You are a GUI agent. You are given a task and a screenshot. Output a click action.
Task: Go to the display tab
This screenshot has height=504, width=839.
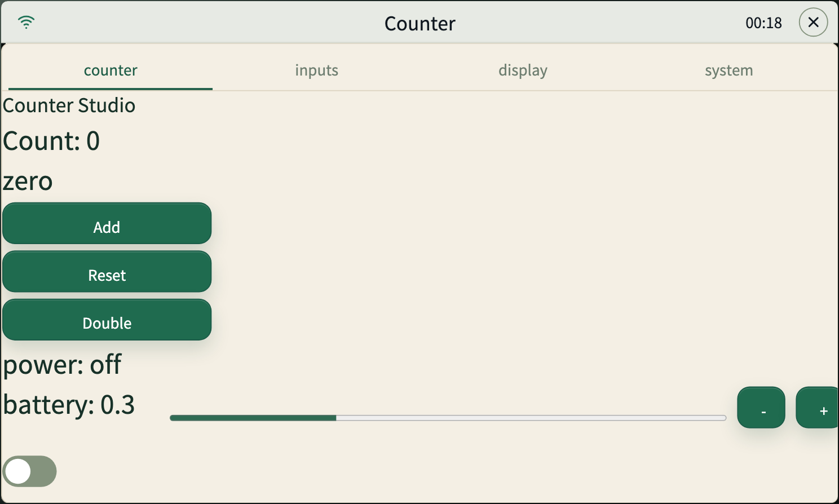pos(523,70)
